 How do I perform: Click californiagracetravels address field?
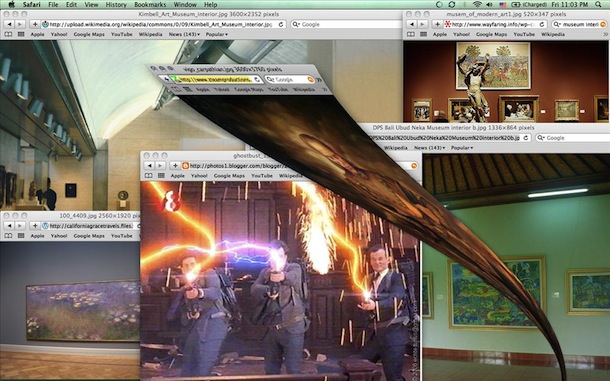pos(91,226)
